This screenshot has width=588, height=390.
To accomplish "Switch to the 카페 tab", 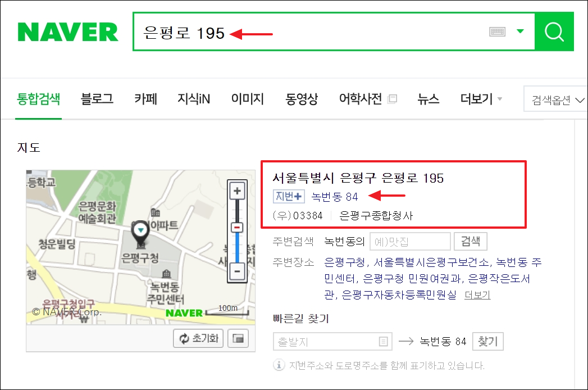I will point(145,99).
